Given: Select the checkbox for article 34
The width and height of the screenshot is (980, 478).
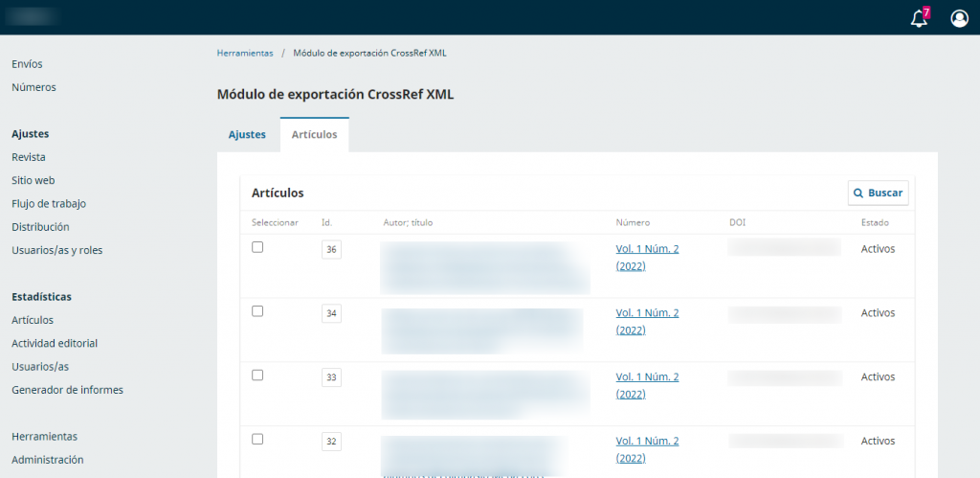Looking at the screenshot, I should click(x=257, y=311).
